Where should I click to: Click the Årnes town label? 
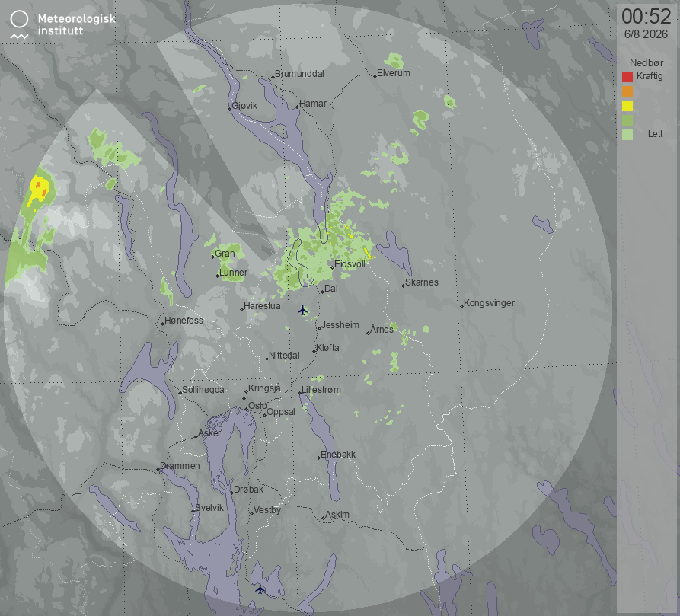[382, 330]
